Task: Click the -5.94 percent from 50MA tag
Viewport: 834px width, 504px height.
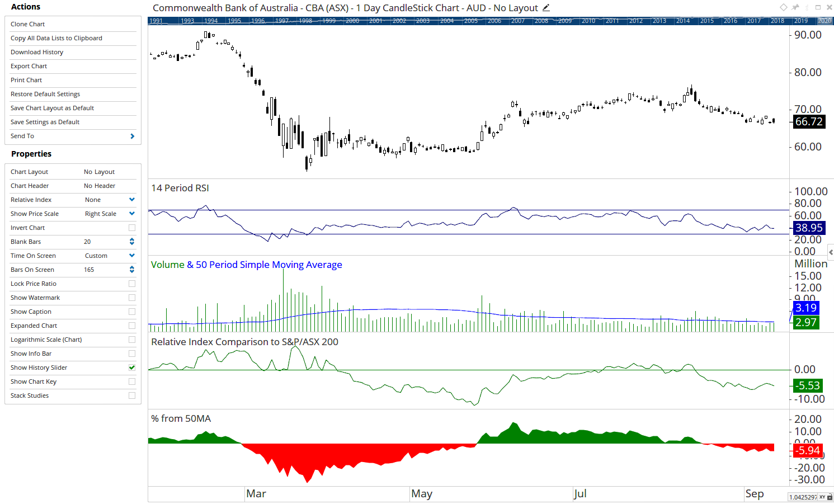Action: (808, 450)
